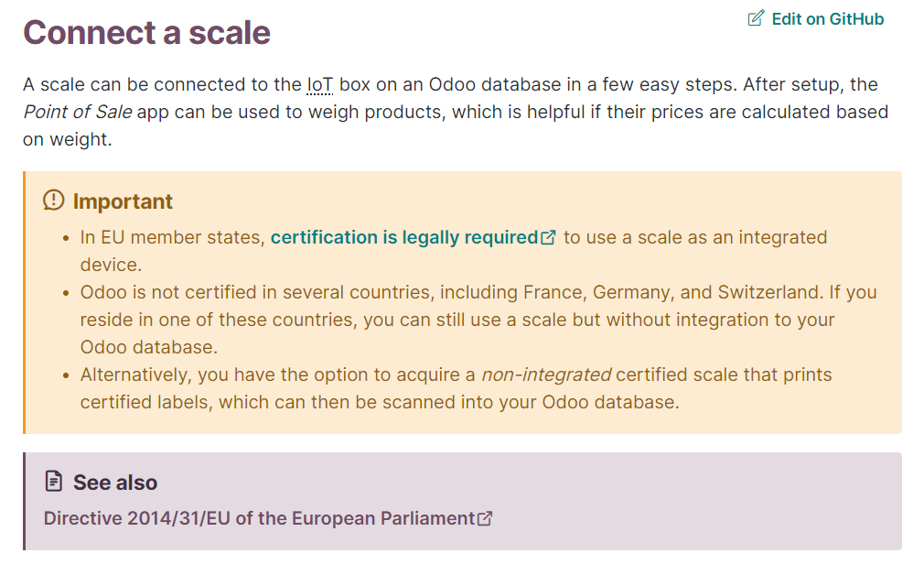Click the orange Important admonition box border
The image size is (924, 575).
click(24, 302)
